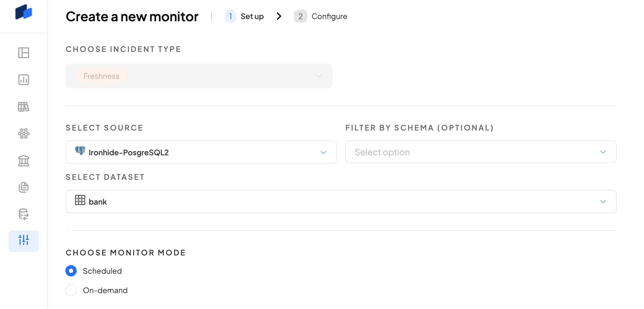This screenshot has width=644, height=309.
Task: Click the blue app logo in sidebar
Action: click(x=24, y=12)
